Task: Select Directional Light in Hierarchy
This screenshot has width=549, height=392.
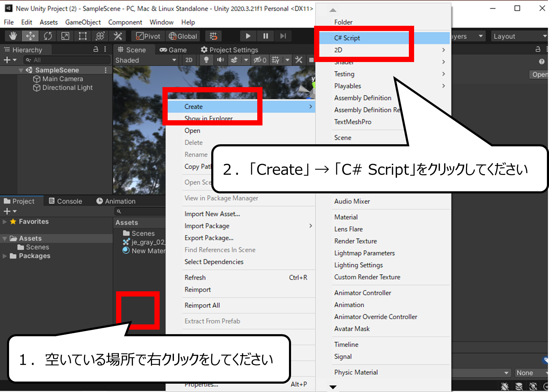Action: 63,88
